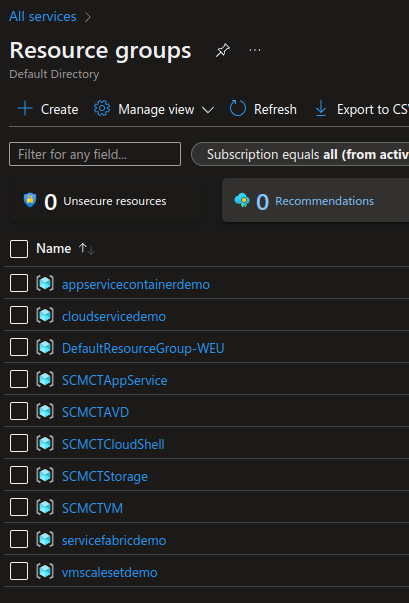Click the Refresh circular arrow icon
409x603 pixels.
(x=238, y=109)
